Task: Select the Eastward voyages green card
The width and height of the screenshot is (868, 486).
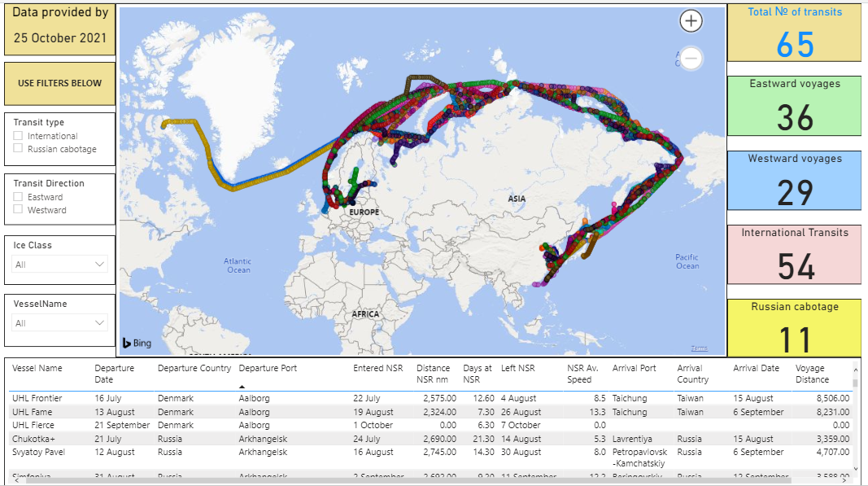Action: tap(794, 107)
